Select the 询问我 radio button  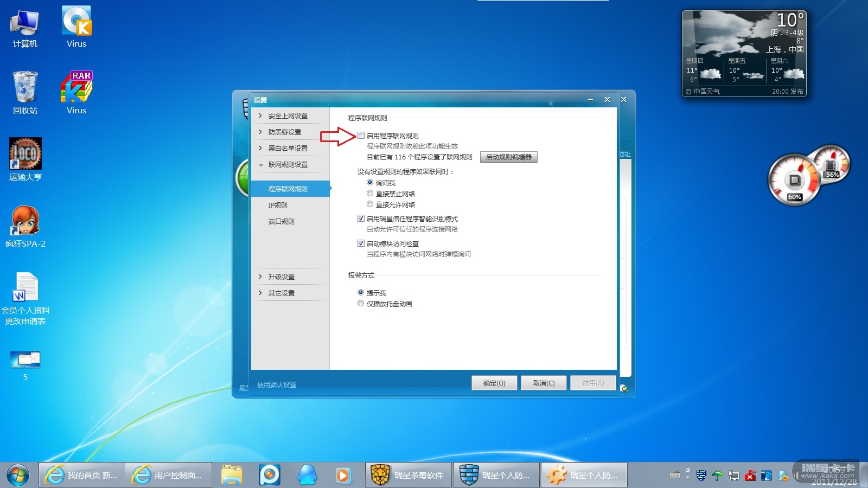click(370, 183)
